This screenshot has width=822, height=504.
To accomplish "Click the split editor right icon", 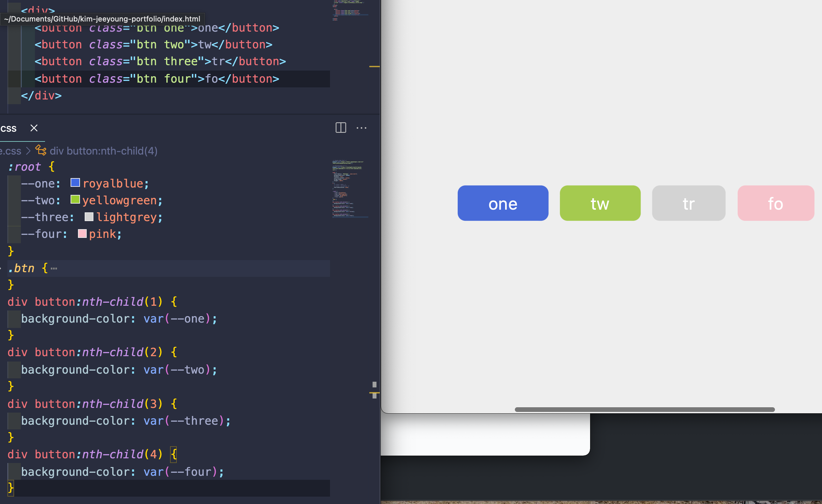I will pos(340,128).
